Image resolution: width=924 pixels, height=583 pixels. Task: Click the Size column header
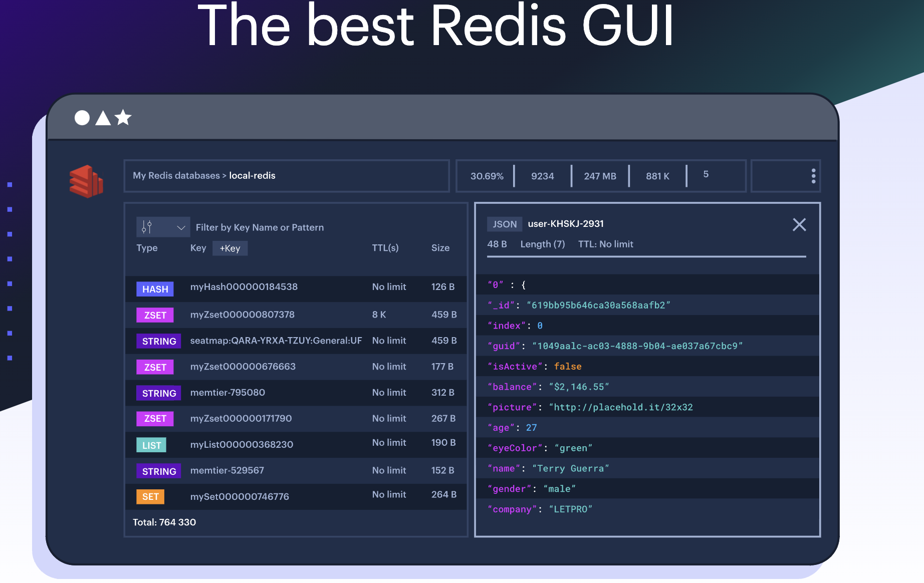[x=440, y=248]
